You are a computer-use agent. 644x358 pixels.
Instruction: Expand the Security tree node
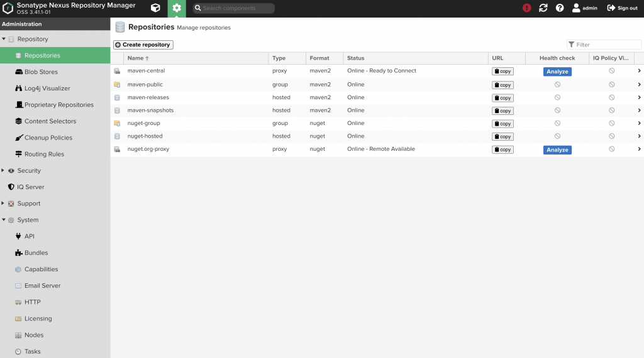click(3, 170)
